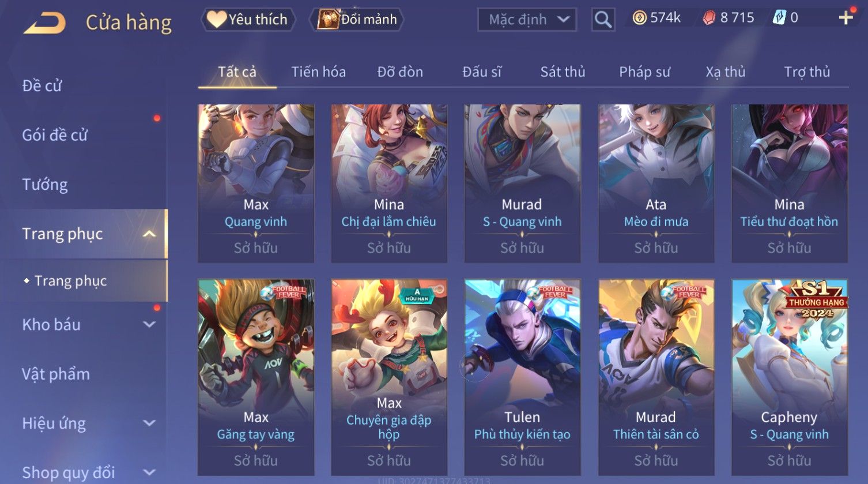The height and width of the screenshot is (484, 868).
Task: Click the blue voucher ticket icon
Action: click(779, 18)
